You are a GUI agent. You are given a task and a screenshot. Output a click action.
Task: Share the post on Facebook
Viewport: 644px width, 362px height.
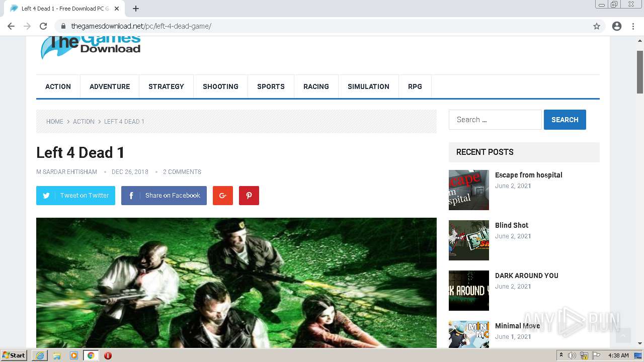(164, 196)
